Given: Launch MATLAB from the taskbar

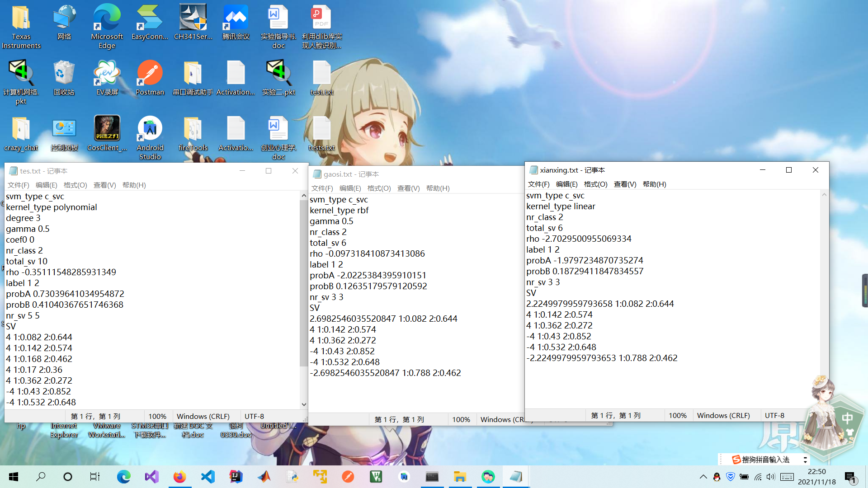Looking at the screenshot, I should point(264,477).
